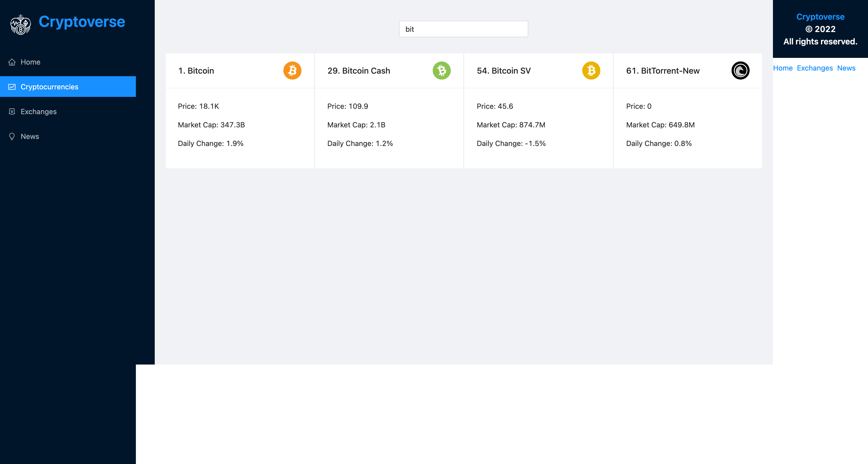Open News from the sidebar menu

[x=30, y=136]
